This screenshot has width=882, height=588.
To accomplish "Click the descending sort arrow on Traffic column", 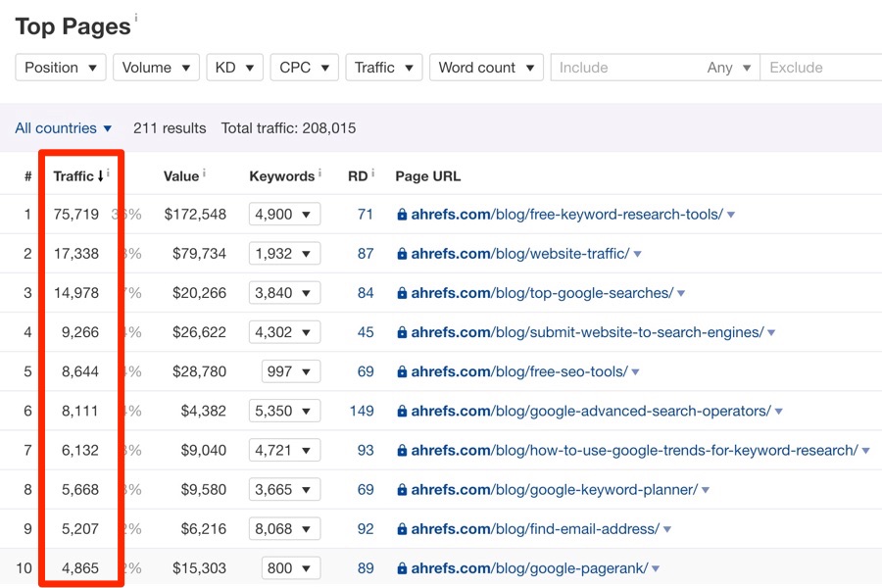I will point(101,176).
